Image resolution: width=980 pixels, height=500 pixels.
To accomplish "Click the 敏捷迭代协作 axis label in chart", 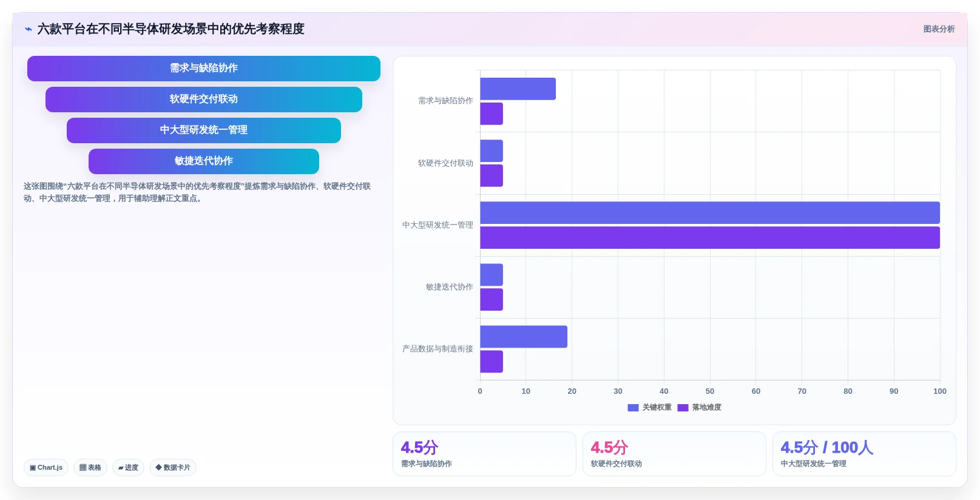I will point(450,287).
